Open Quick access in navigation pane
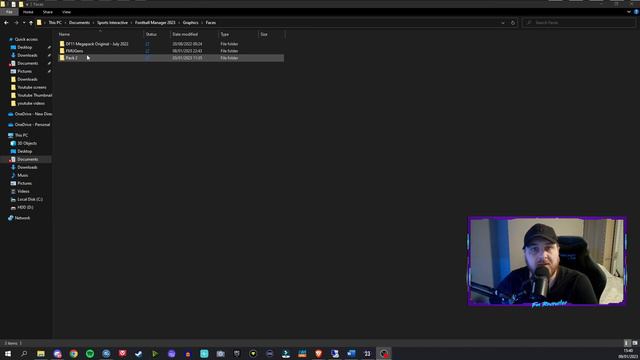Image resolution: width=640 pixels, height=360 pixels. pos(26,40)
